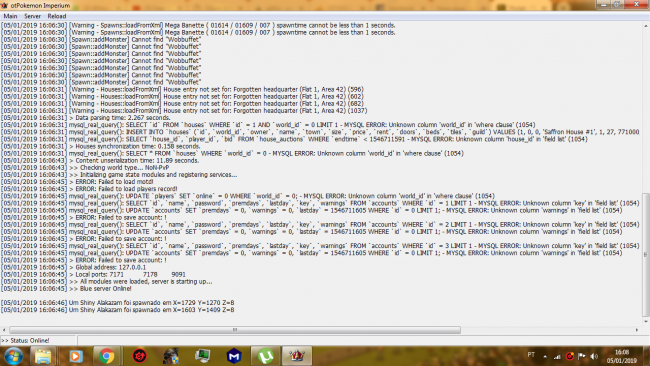Image resolution: width=650 pixels, height=366 pixels.
Task: Click the horizontal scrollbar right arrow
Action: (637, 330)
